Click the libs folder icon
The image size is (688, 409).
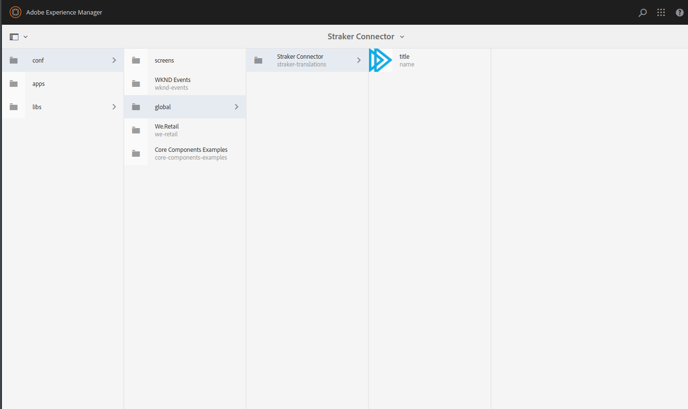14,107
